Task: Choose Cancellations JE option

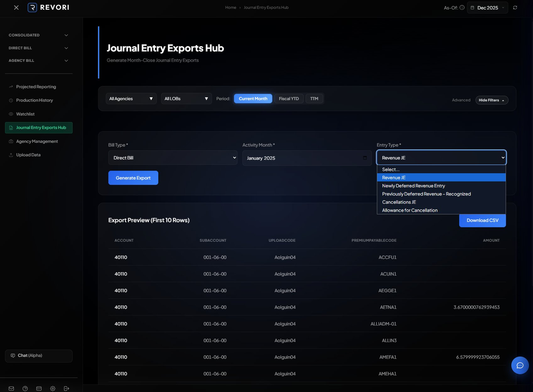Action: [441, 202]
